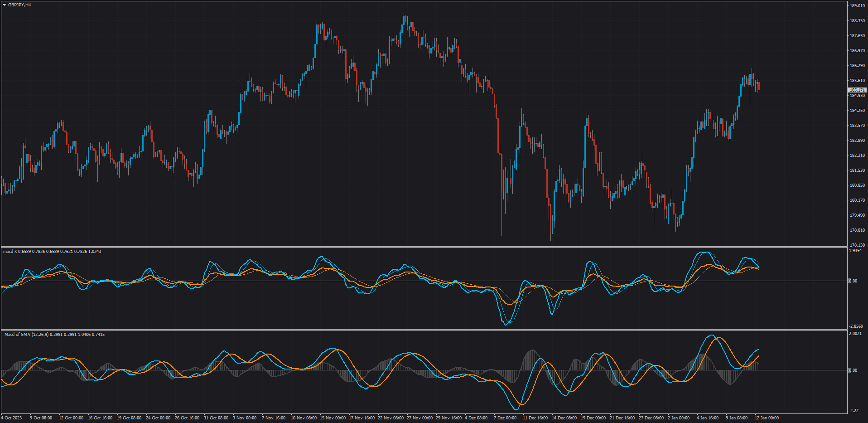Click the 189.010 price scale label
The height and width of the screenshot is (423, 868).
point(857,6)
